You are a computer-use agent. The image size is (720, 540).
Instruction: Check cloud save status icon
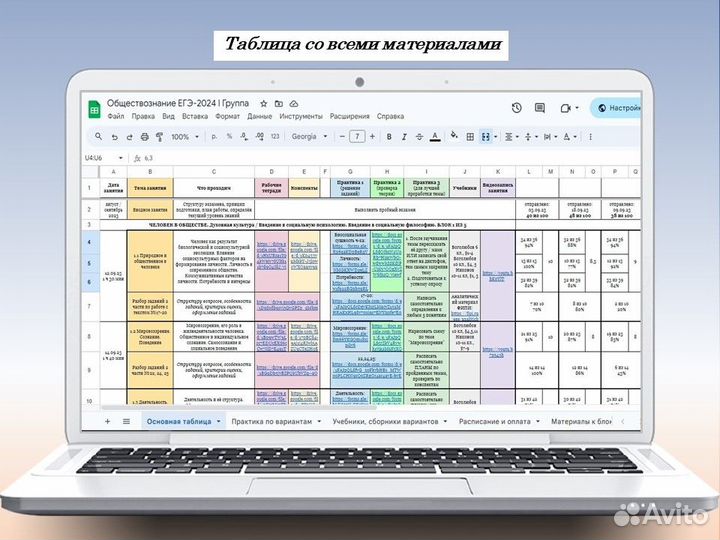294,104
